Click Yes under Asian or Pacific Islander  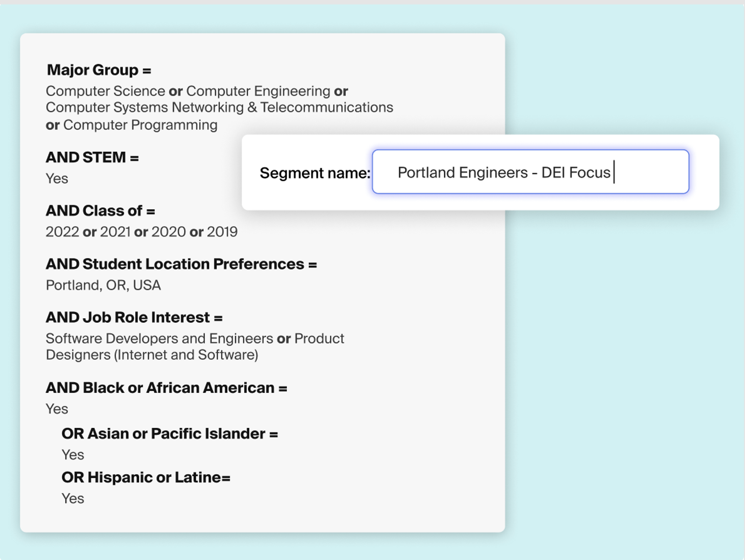pyautogui.click(x=73, y=455)
